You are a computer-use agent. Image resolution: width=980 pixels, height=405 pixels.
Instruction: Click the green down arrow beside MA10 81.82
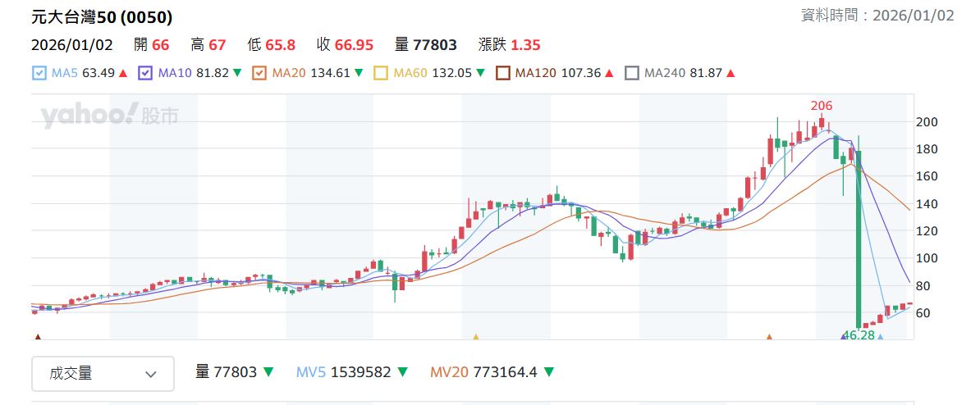coord(237,73)
